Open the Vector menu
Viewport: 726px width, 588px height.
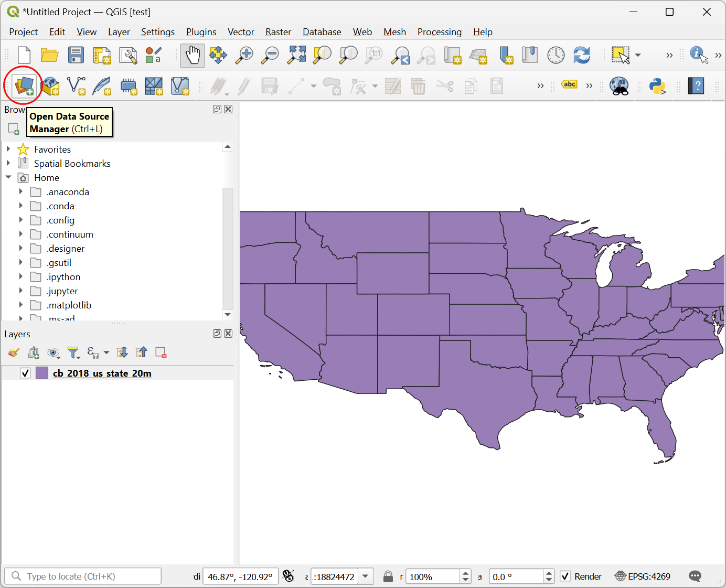coord(240,32)
